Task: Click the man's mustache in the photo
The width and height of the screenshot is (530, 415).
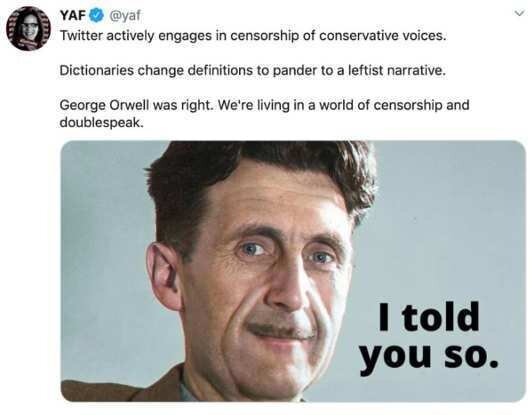Action: coord(281,329)
